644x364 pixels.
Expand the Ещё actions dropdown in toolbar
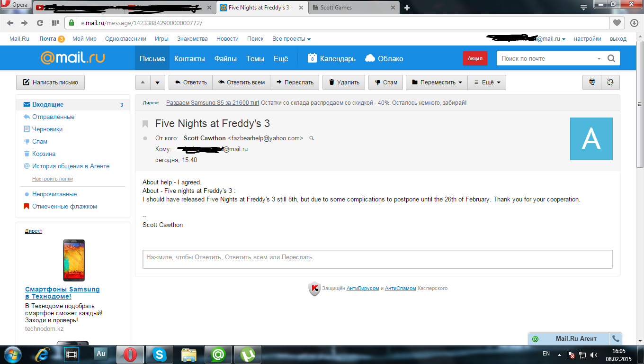coord(487,82)
